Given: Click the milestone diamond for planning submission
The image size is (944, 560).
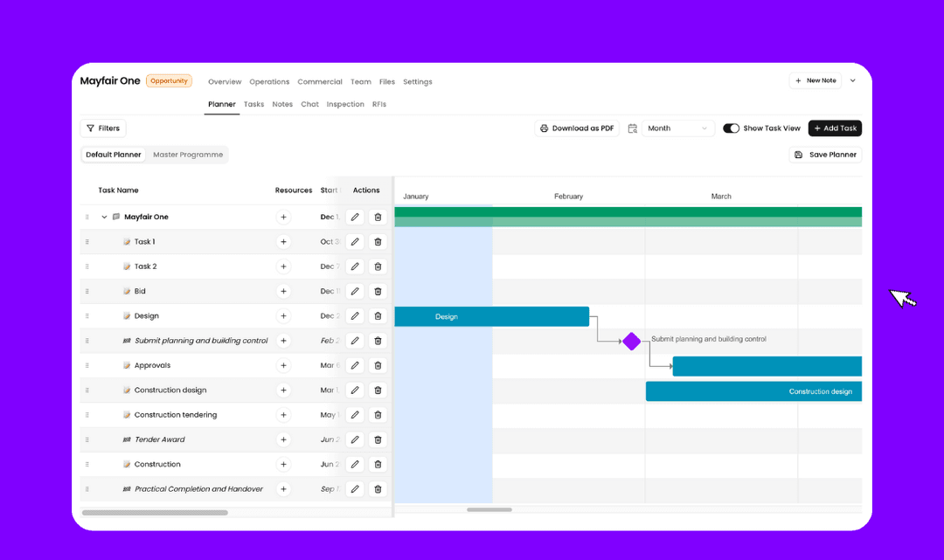Looking at the screenshot, I should (632, 342).
